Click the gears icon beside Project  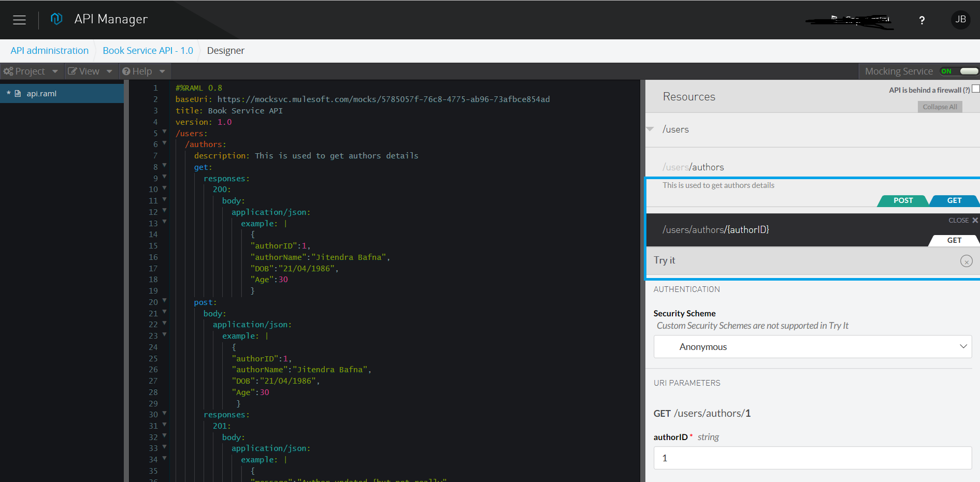[8, 71]
